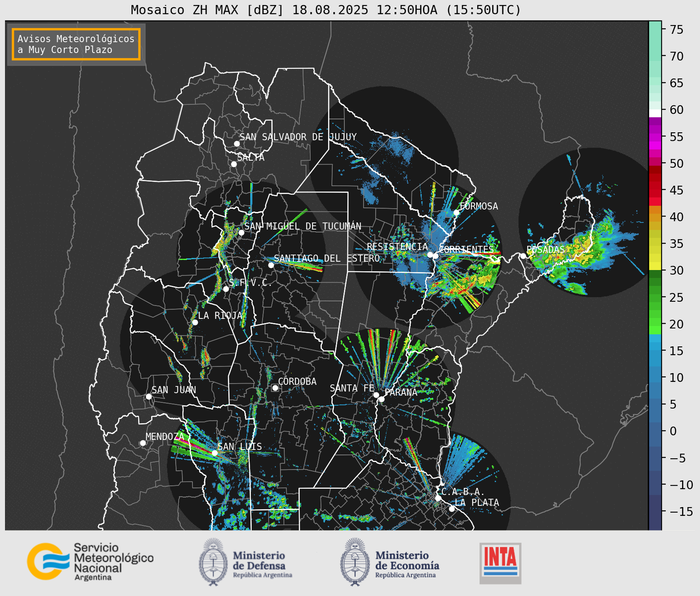This screenshot has height=596, width=700.
Task: Click the Posadas city dot
Action: coord(523,256)
